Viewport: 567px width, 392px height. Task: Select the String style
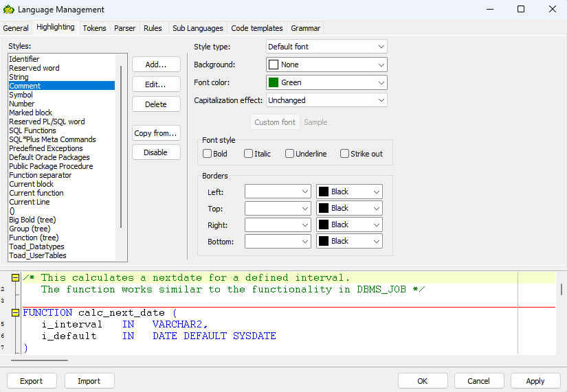(x=62, y=77)
